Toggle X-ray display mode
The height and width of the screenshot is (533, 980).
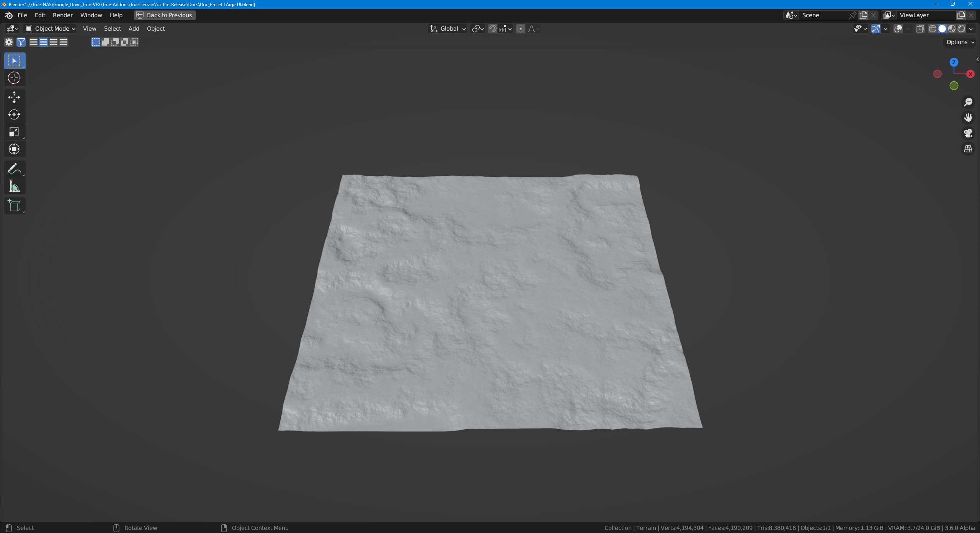[x=920, y=29]
